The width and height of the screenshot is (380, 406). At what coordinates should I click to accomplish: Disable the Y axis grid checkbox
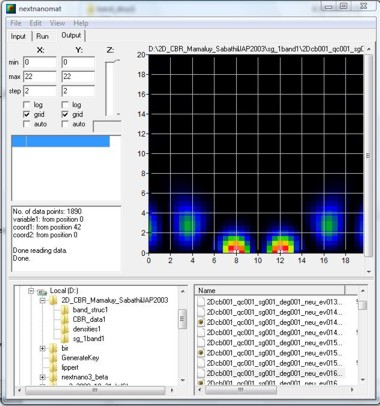tap(65, 115)
